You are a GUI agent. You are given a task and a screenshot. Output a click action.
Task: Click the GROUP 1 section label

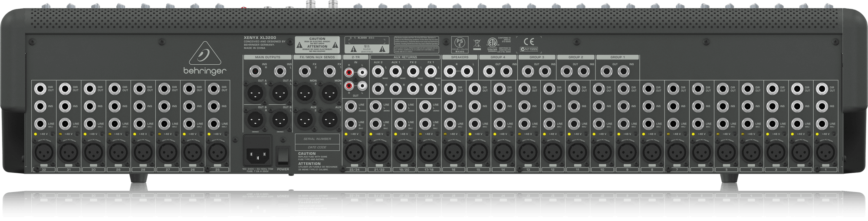617,57
